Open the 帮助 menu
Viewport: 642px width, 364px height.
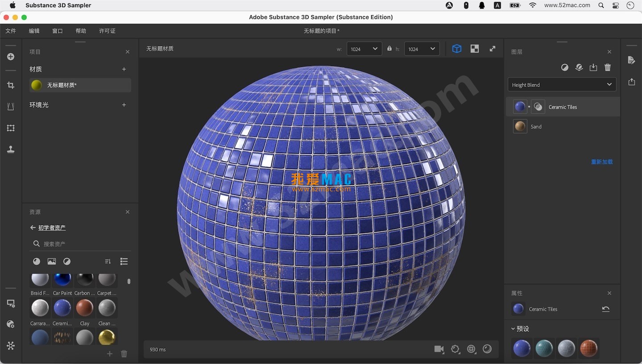point(81,31)
